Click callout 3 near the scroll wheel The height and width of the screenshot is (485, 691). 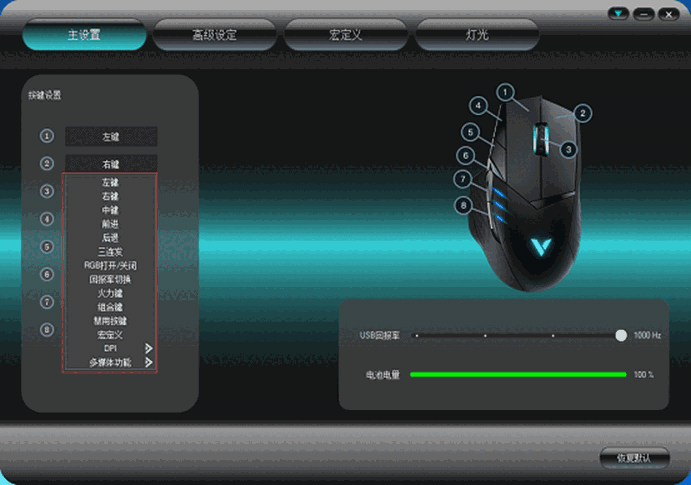[568, 149]
